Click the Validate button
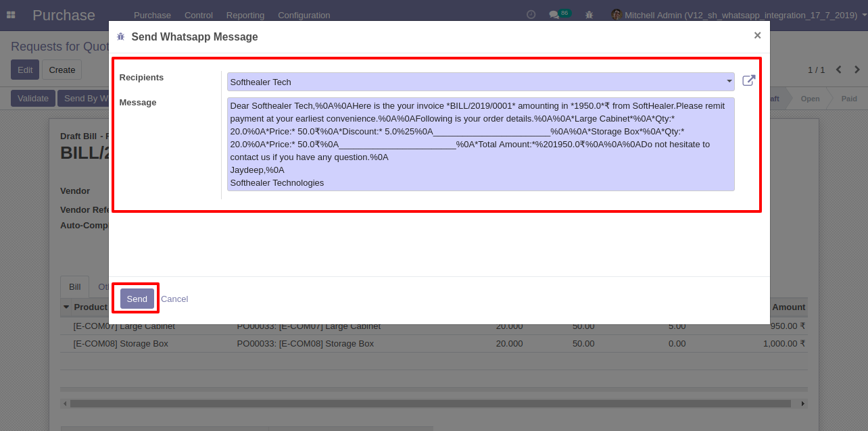This screenshot has width=868, height=431. click(33, 98)
